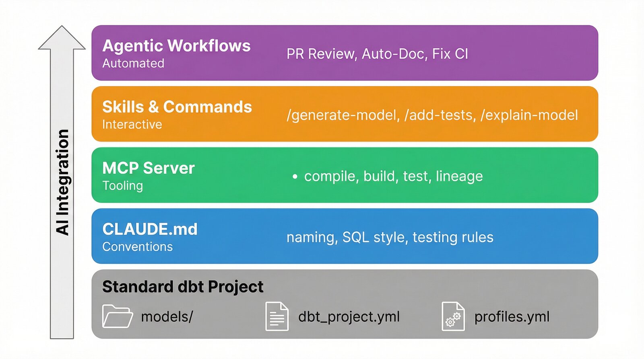
Task: Select the vertical AI Integration label
Action: click(x=62, y=182)
